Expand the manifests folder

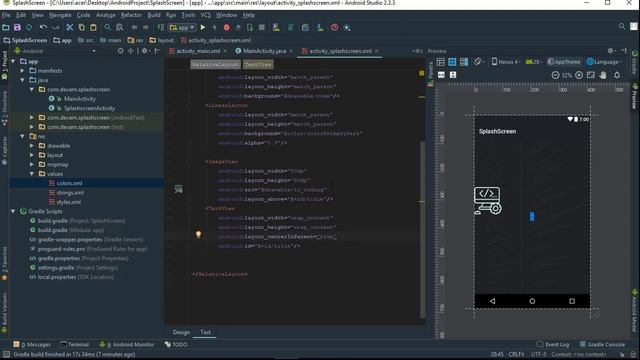(22, 71)
